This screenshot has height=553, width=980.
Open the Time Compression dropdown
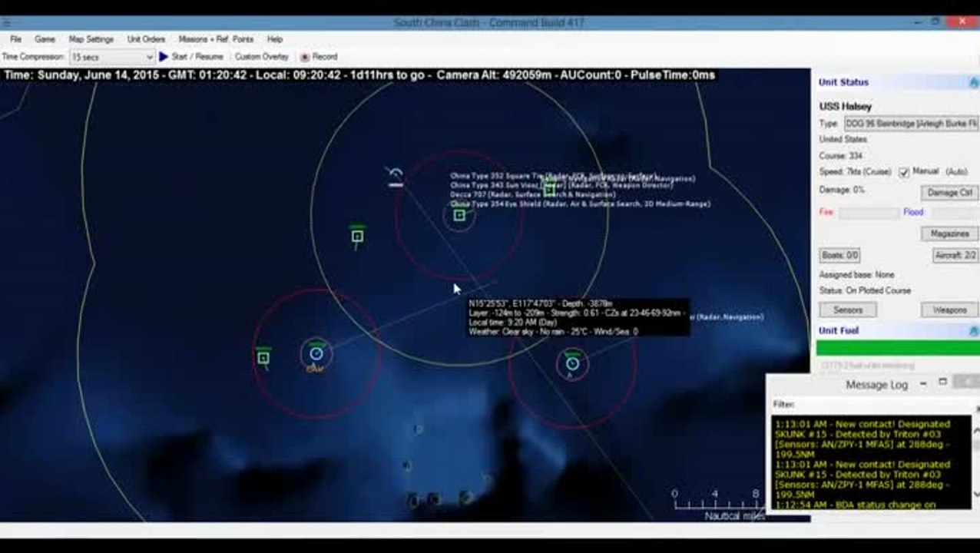(113, 57)
